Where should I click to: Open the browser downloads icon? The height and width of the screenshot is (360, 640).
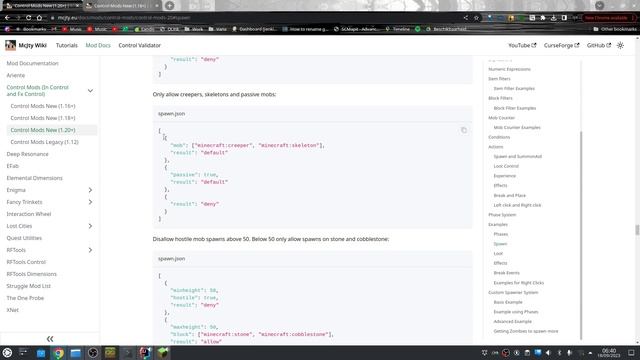tap(553, 18)
